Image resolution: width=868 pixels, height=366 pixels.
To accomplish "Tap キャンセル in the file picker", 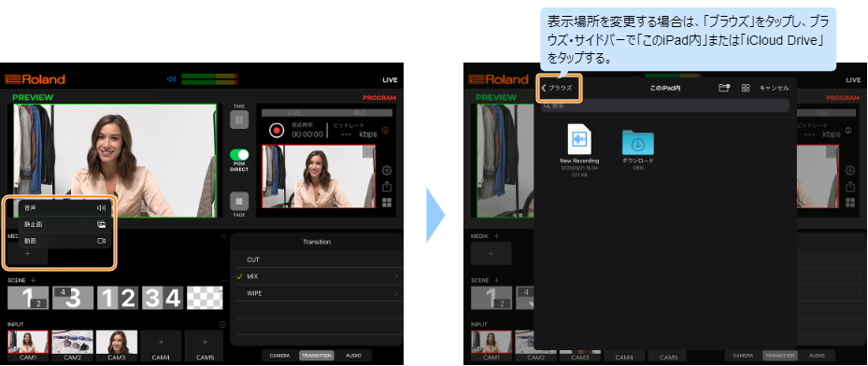I will [x=774, y=88].
